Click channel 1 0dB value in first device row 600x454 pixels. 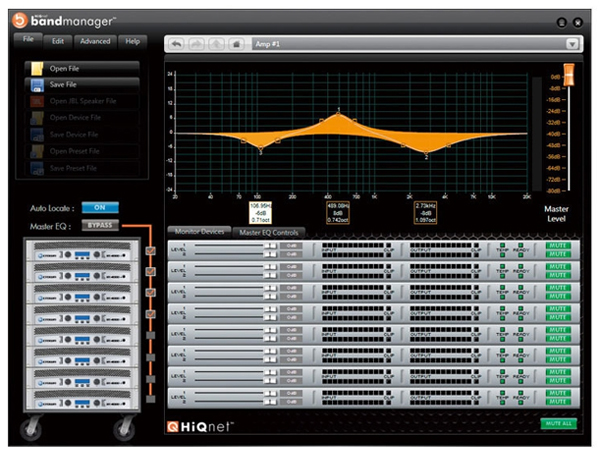point(291,246)
